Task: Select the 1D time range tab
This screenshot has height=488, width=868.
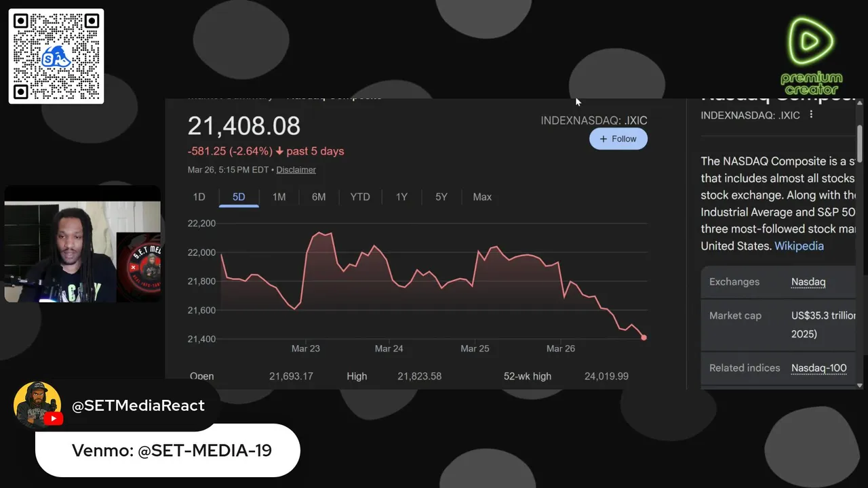Action: point(199,197)
